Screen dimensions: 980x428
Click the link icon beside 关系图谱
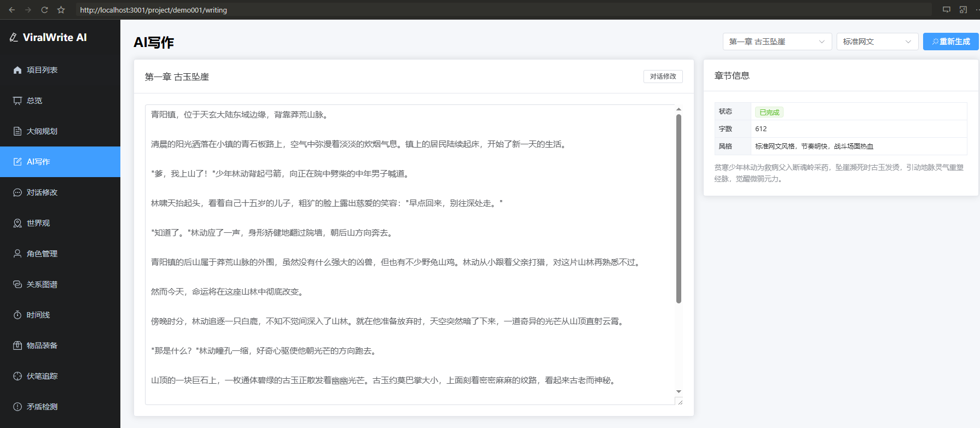[18, 284]
